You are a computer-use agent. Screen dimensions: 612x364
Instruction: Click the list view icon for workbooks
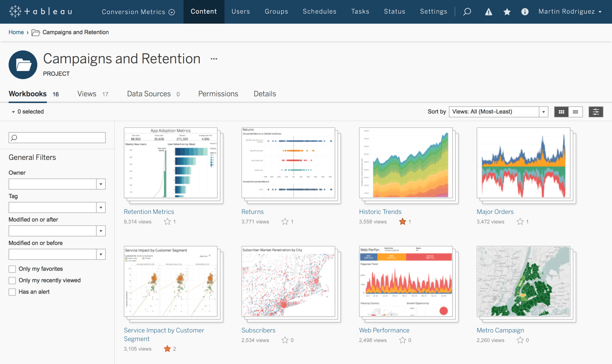click(x=576, y=112)
